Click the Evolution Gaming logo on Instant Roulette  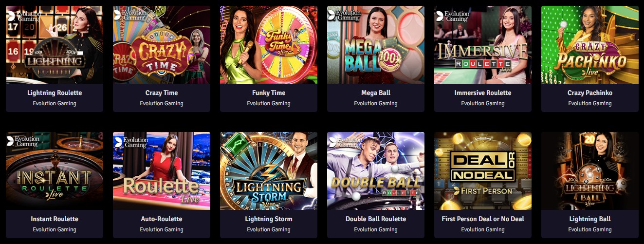tap(23, 142)
